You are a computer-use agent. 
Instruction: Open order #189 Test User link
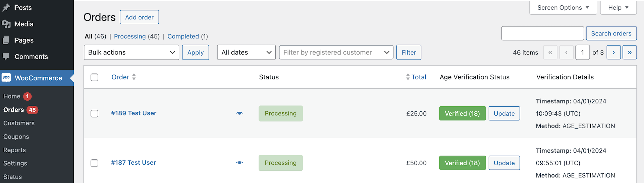coord(133,113)
